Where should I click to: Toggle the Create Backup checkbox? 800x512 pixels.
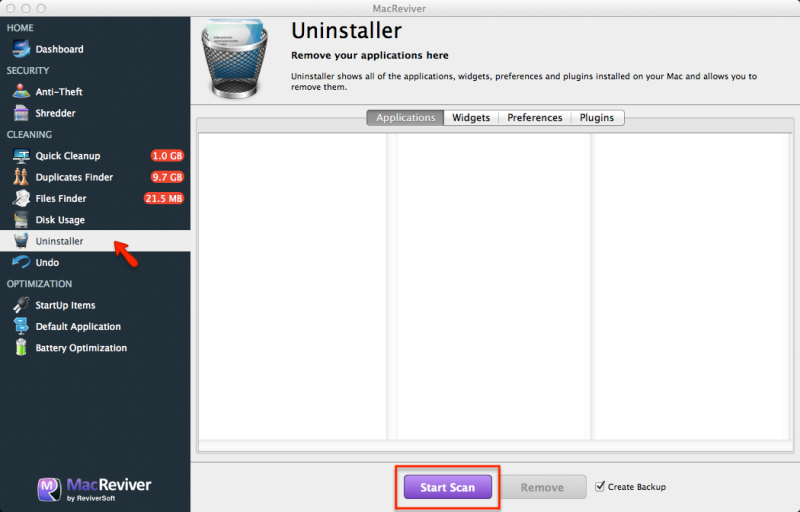pos(600,486)
